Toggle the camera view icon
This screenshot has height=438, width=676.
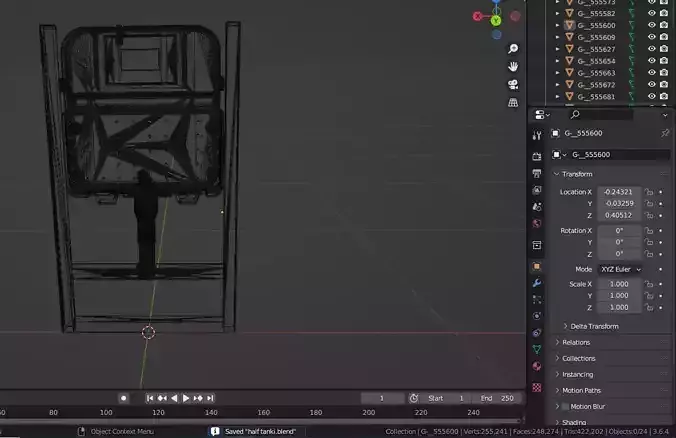pyautogui.click(x=513, y=84)
